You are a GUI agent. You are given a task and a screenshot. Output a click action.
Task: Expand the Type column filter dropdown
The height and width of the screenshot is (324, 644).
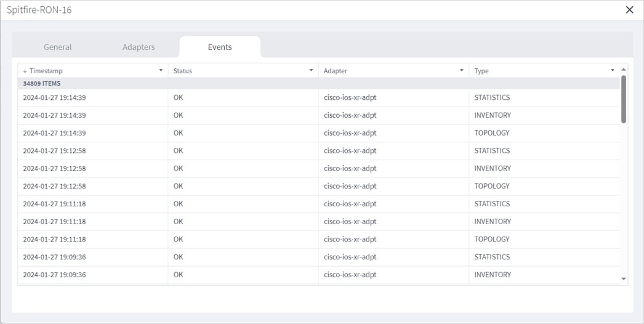612,71
